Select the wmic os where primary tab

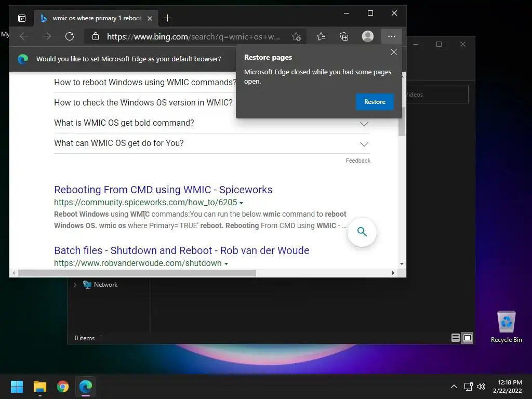click(97, 18)
